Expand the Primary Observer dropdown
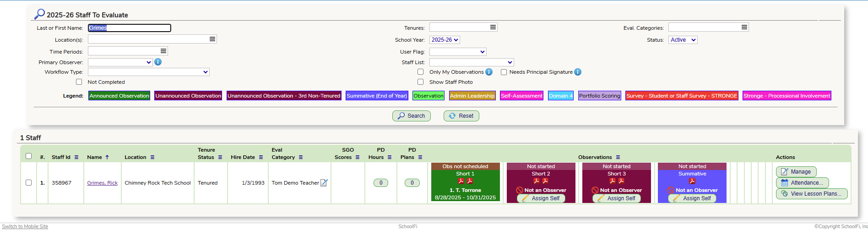The height and width of the screenshot is (230, 868). (x=120, y=62)
